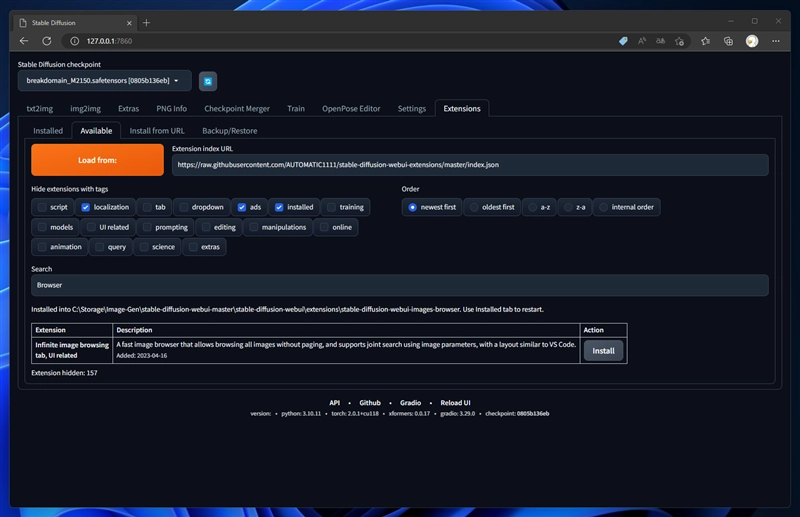Toggle the script tag checkbox
Image resolution: width=800 pixels, height=517 pixels.
coord(42,207)
